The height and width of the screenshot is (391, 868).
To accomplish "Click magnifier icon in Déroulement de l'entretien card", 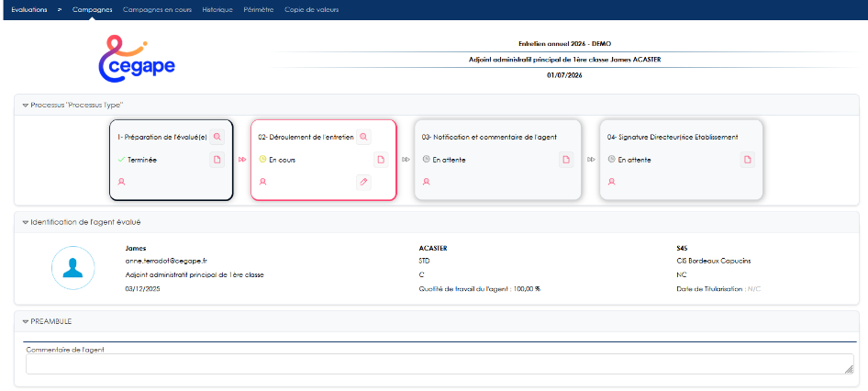I will point(363,136).
